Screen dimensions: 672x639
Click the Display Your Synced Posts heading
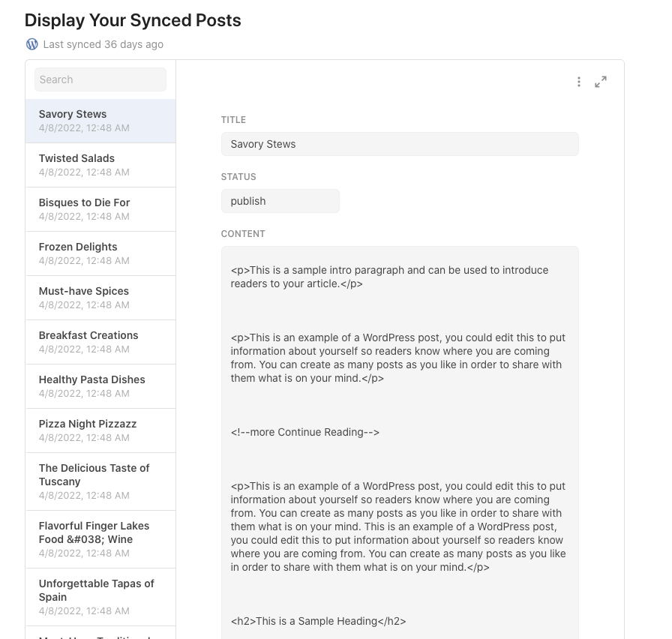(133, 20)
